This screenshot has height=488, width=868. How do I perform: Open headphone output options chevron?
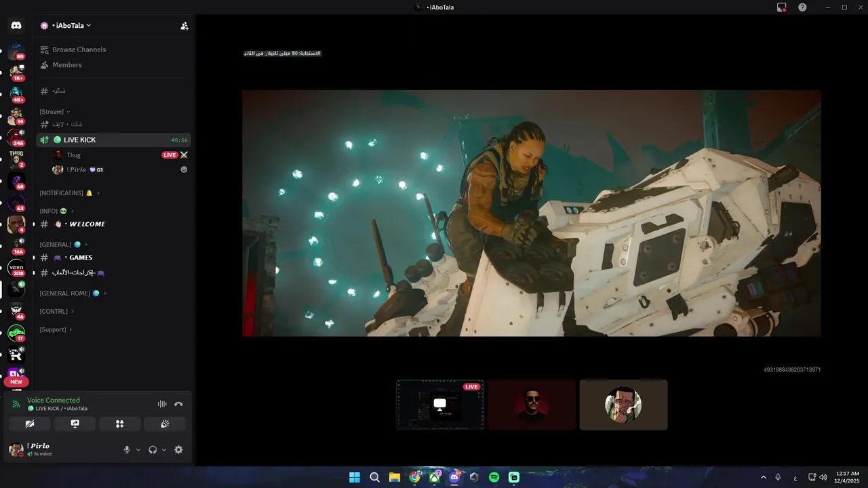click(164, 449)
